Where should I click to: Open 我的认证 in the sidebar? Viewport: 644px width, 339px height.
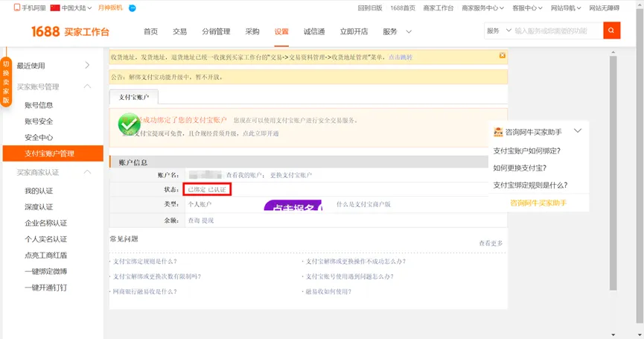(39, 191)
